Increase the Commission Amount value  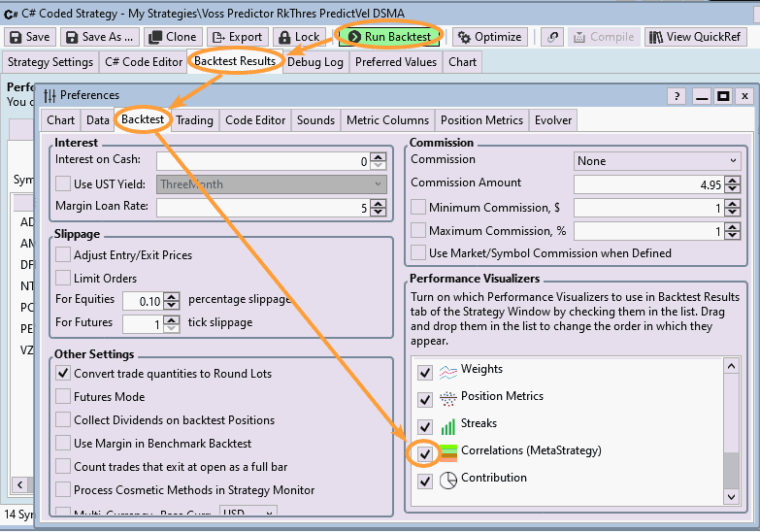coord(733,181)
